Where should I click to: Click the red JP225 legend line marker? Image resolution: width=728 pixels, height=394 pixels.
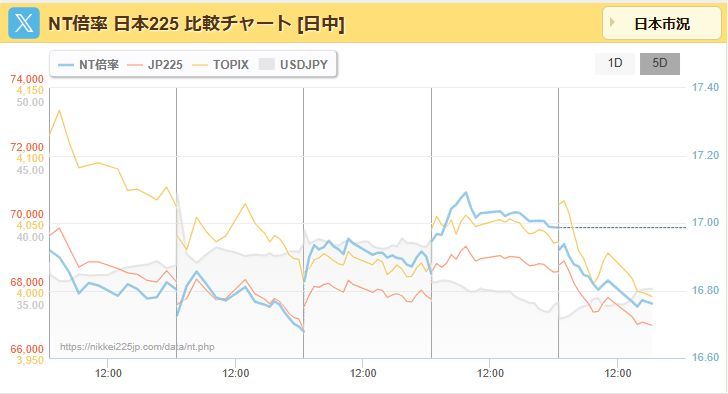[x=134, y=65]
